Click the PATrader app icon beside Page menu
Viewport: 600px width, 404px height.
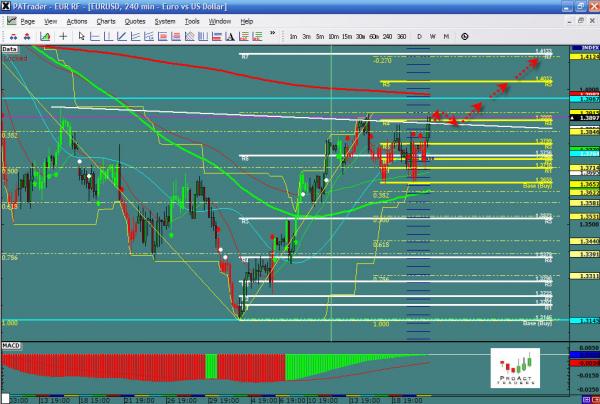[x=11, y=21]
